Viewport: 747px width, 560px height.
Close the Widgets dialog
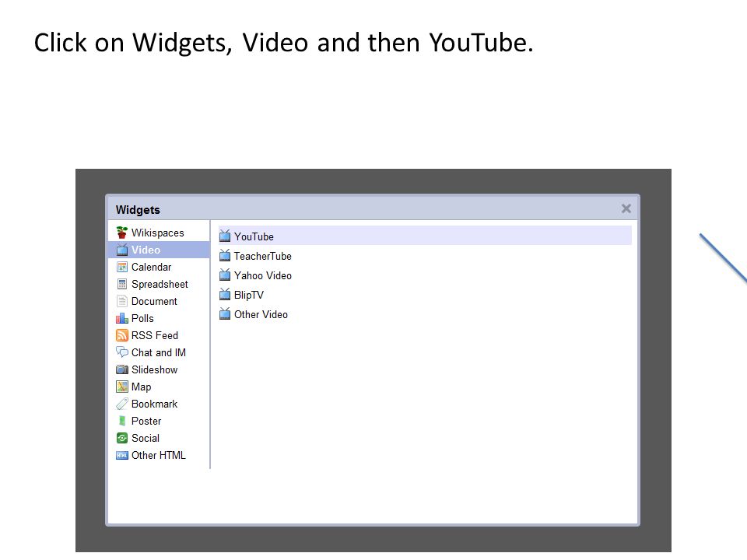pos(626,208)
